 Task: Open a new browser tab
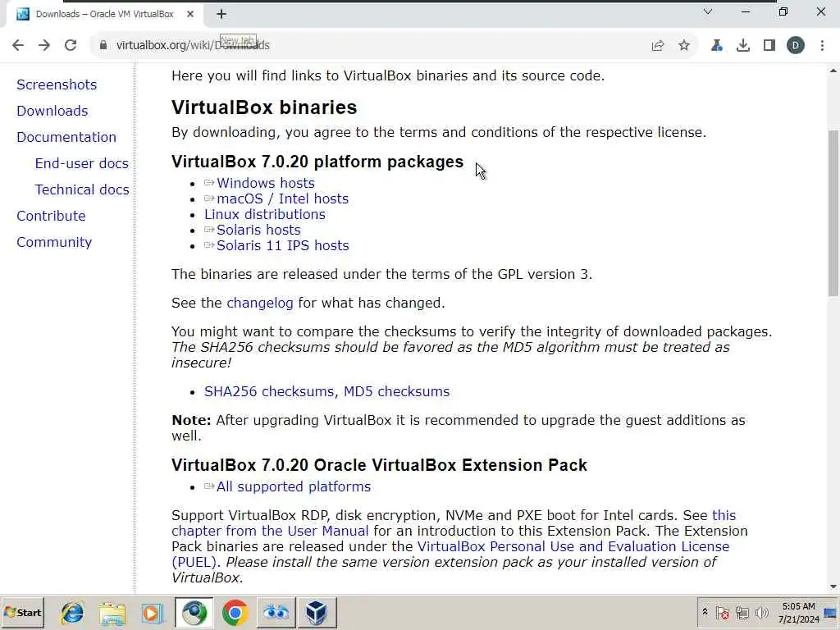click(221, 14)
